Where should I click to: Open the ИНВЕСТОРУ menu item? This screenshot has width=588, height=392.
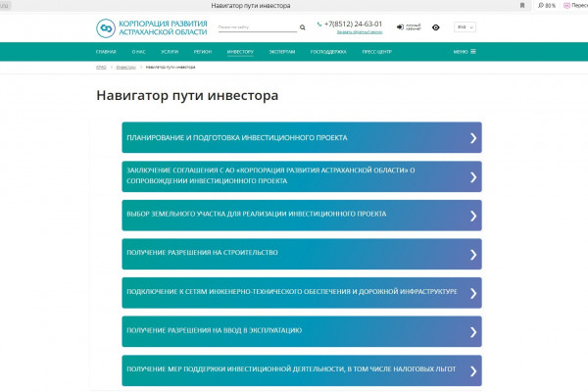coord(240,52)
